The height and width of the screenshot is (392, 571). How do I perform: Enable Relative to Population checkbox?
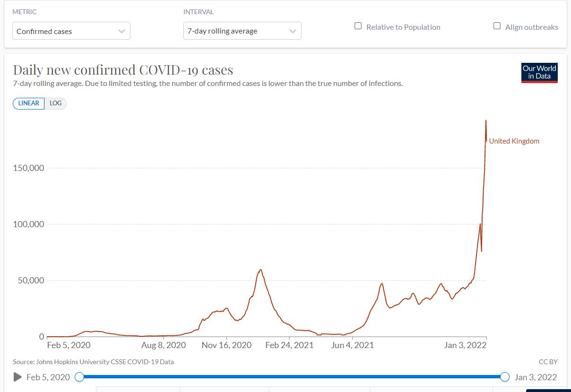358,26
